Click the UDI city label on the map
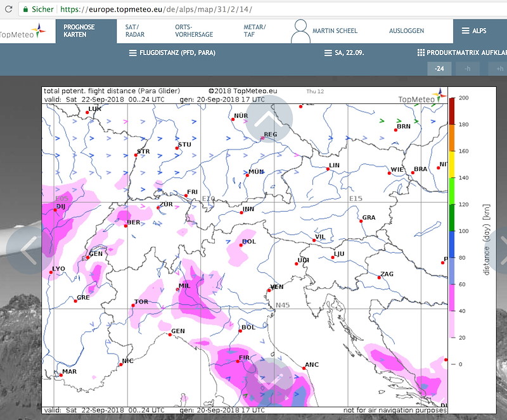This screenshot has height=420, width=507. [x=304, y=260]
